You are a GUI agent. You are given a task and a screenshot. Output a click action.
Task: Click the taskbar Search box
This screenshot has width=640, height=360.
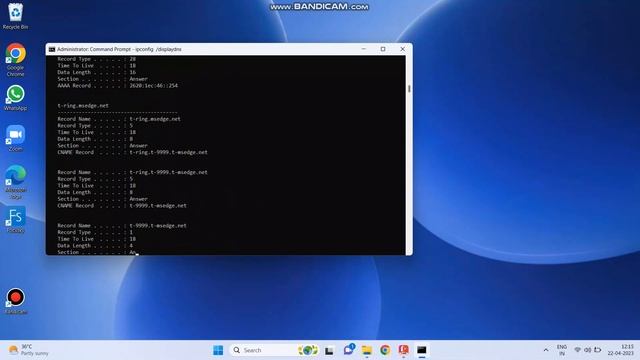(x=275, y=350)
